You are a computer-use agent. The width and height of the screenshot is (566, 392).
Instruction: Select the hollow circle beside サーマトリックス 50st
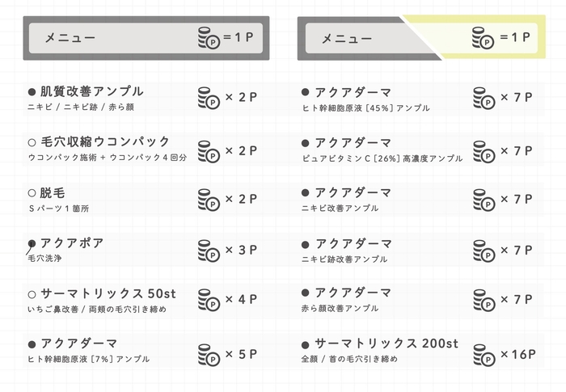point(32,293)
